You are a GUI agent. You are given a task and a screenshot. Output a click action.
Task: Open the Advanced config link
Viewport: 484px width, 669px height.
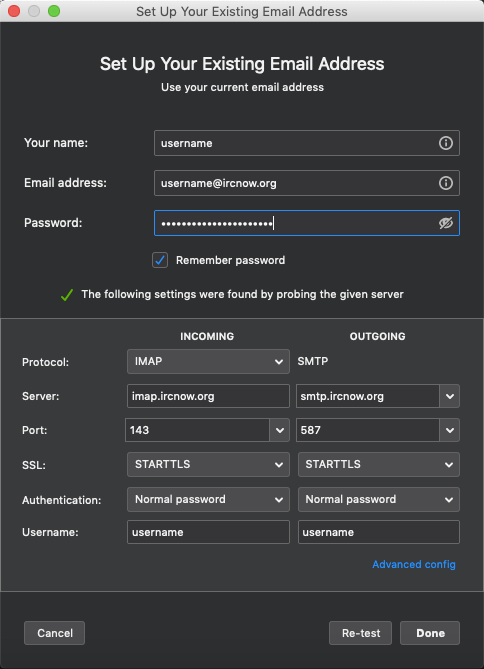click(414, 564)
